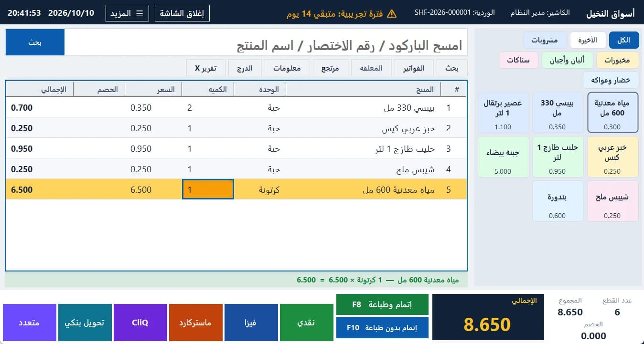The width and height of the screenshot is (644, 344).
Task: Add حليب طازج 1 لتر tile
Action: [x=558, y=156]
